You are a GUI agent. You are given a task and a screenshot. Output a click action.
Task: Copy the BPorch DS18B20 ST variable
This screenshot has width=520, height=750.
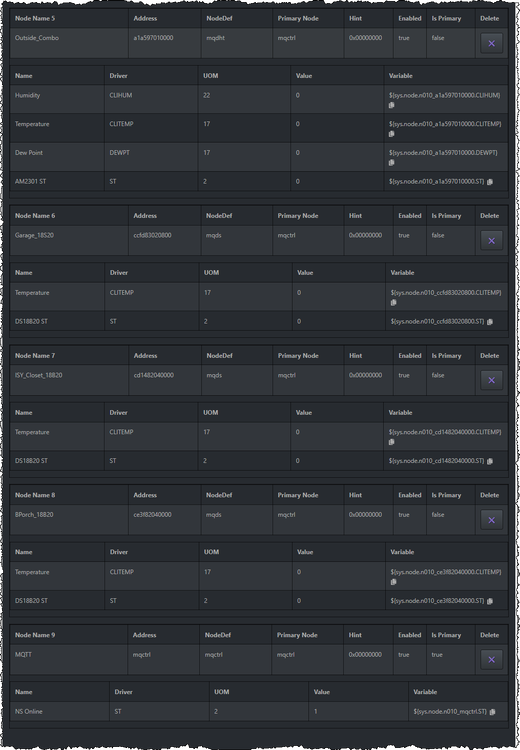click(x=490, y=601)
